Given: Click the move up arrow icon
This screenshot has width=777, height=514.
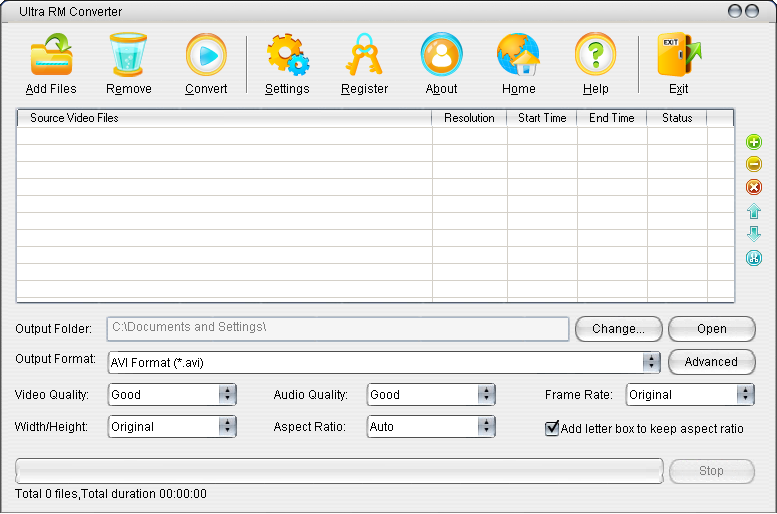Looking at the screenshot, I should click(754, 211).
